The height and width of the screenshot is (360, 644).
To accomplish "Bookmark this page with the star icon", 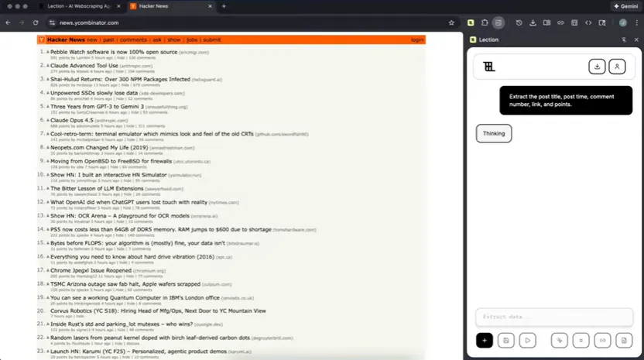I will click(x=451, y=22).
